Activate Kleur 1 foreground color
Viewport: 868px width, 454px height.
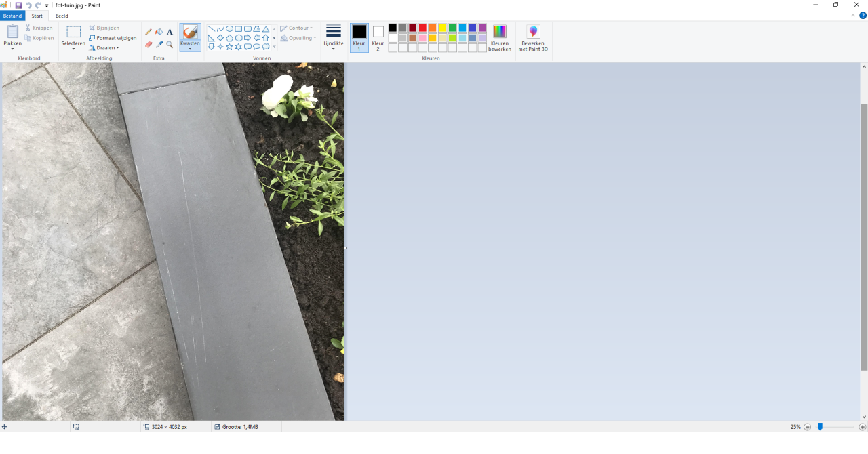[359, 37]
